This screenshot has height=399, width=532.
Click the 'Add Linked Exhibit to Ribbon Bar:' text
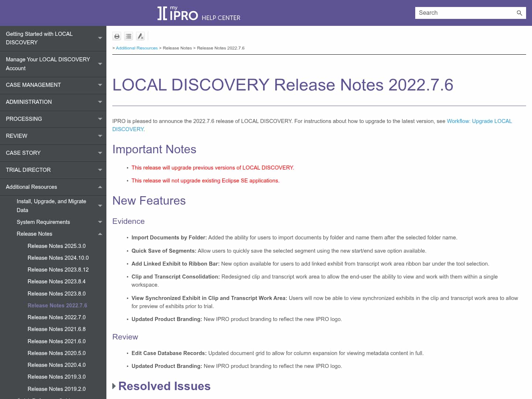coord(175,264)
